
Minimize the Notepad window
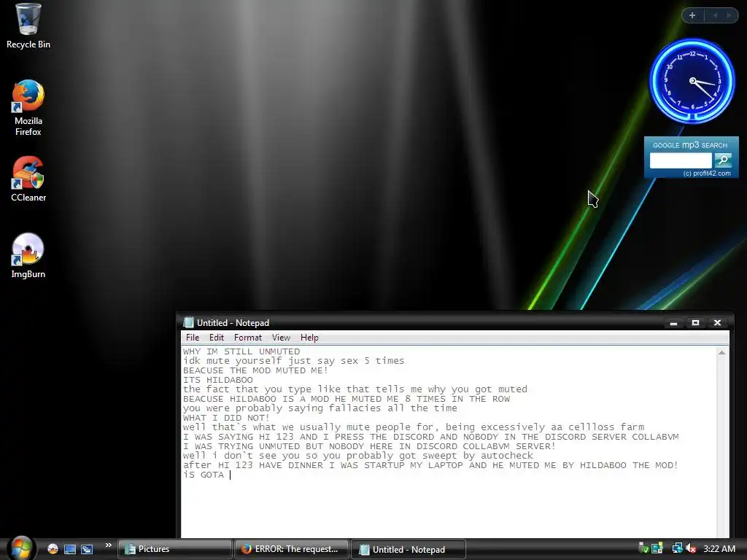pos(673,323)
